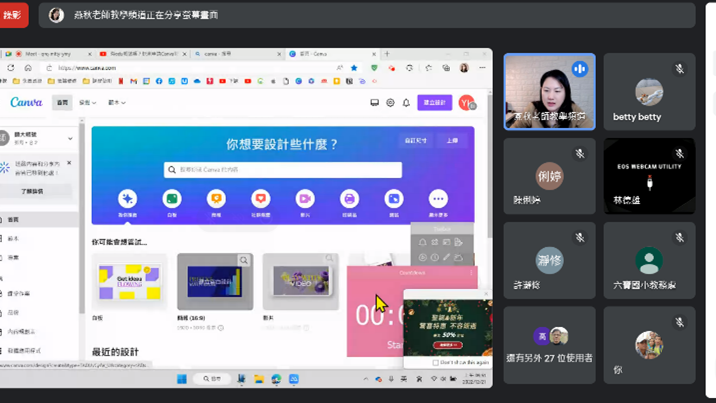Open File Explorer on the taskbar

[x=259, y=379]
